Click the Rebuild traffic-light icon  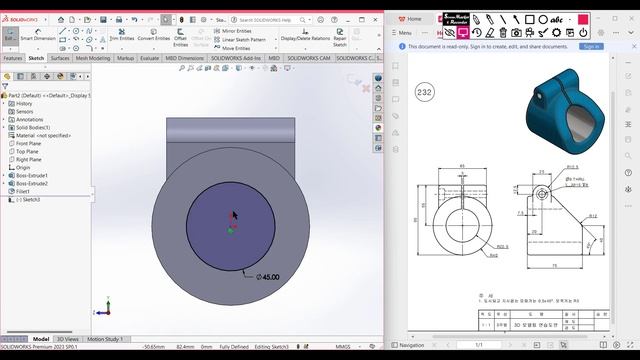click(x=182, y=20)
